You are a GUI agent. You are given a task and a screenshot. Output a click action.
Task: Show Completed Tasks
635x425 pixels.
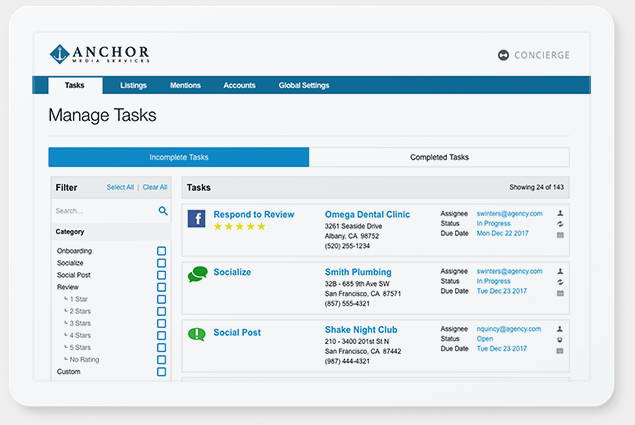(439, 157)
